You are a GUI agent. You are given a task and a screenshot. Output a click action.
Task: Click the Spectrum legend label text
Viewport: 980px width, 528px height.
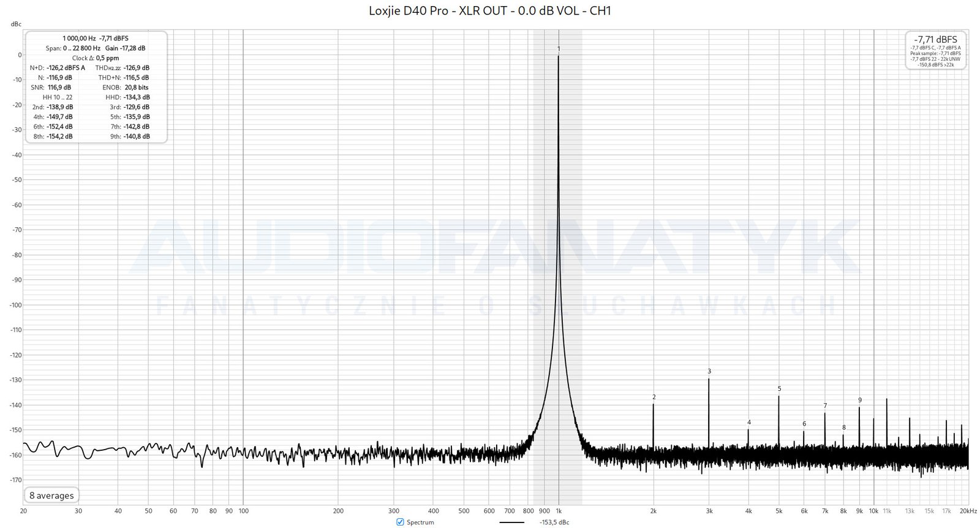(420, 522)
